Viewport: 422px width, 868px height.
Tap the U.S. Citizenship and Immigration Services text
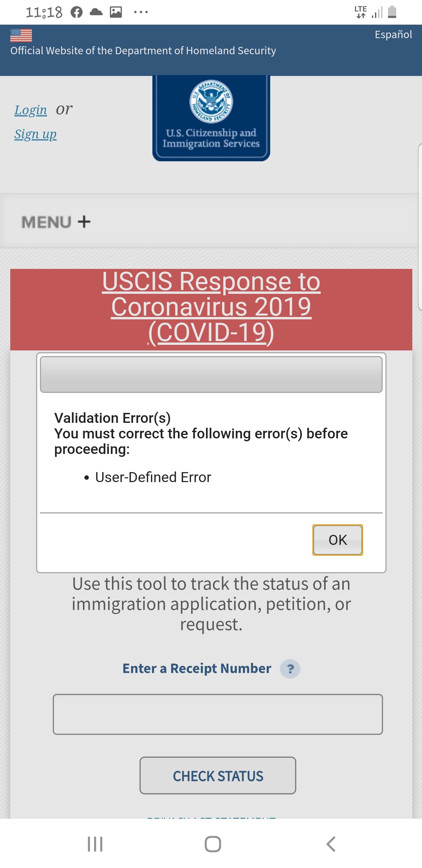[211, 138]
